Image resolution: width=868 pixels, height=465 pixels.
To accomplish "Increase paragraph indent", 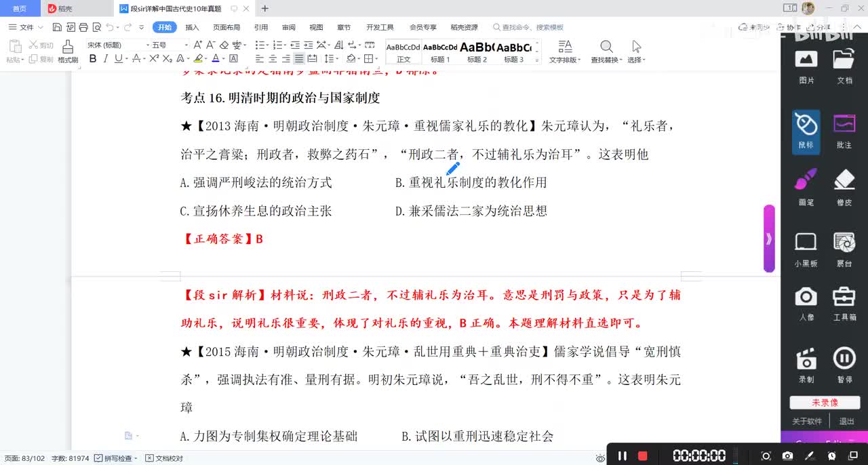I will click(x=309, y=45).
